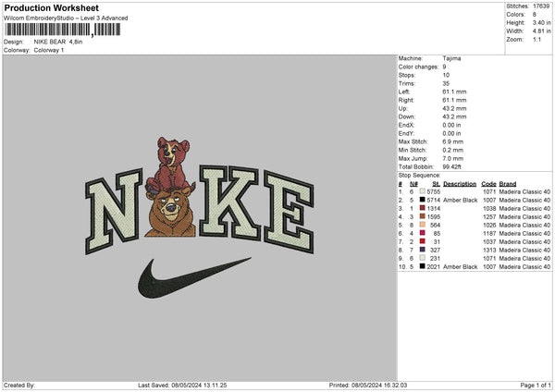Click the black swatch beside 5714 stitches
Image resolution: width=555 pixels, height=392 pixels.
pyautogui.click(x=423, y=200)
